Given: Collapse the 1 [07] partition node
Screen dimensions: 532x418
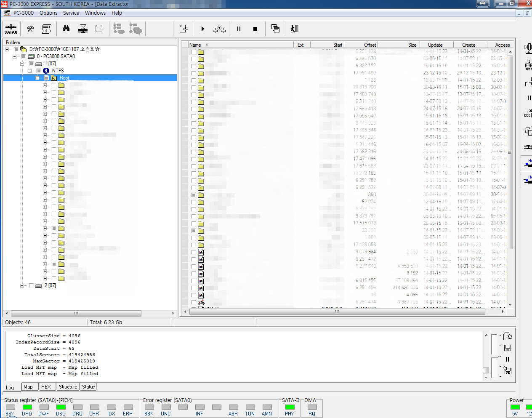Looking at the screenshot, I should click(22, 64).
